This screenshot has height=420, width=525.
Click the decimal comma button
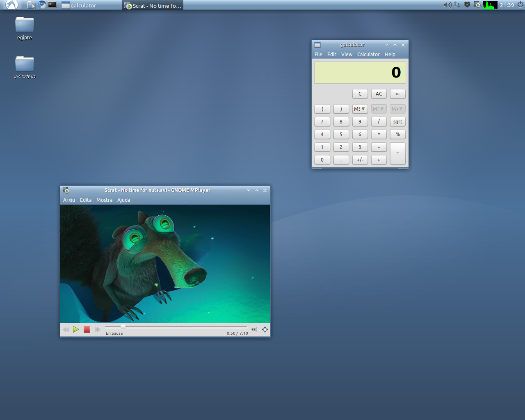click(341, 160)
